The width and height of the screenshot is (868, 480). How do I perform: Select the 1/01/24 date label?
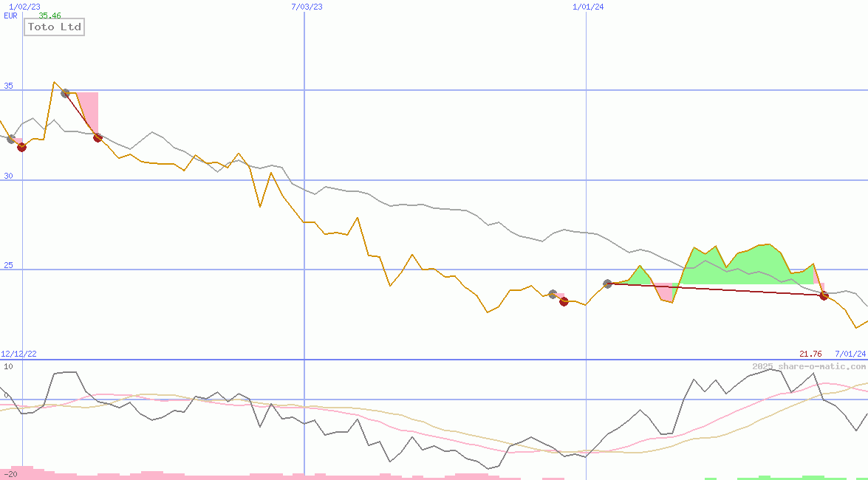[587, 7]
